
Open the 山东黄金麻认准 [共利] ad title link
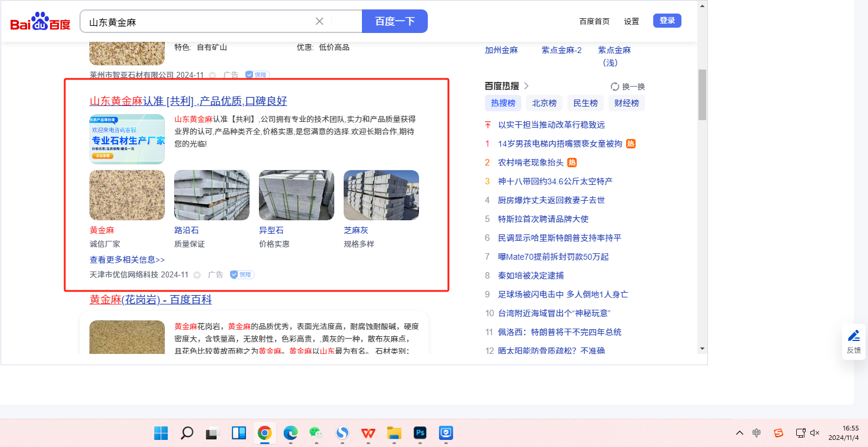188,101
